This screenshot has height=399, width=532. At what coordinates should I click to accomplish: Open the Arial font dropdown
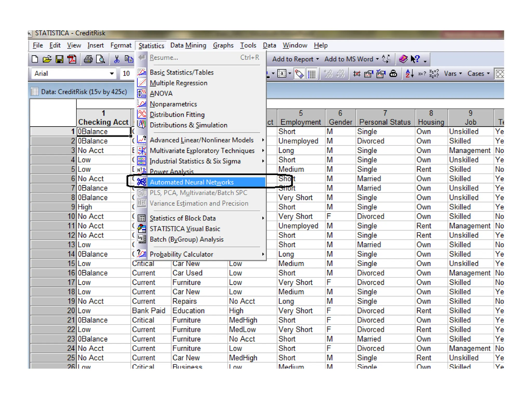pyautogui.click(x=112, y=74)
